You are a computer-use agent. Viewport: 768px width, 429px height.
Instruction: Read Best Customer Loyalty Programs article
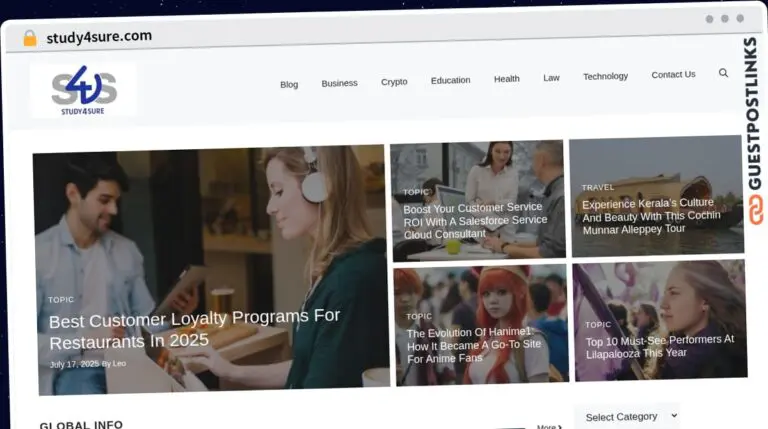pyautogui.click(x=194, y=328)
